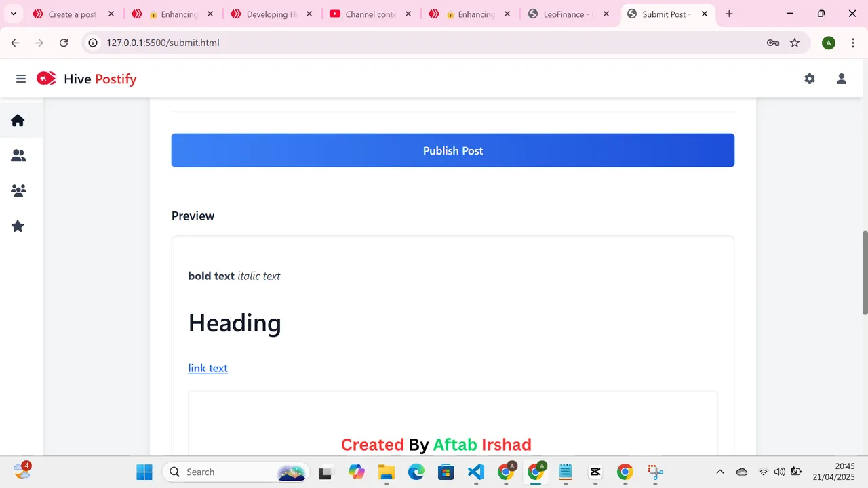Image resolution: width=868 pixels, height=488 pixels.
Task: Open Task View from the taskbar
Action: point(325,472)
